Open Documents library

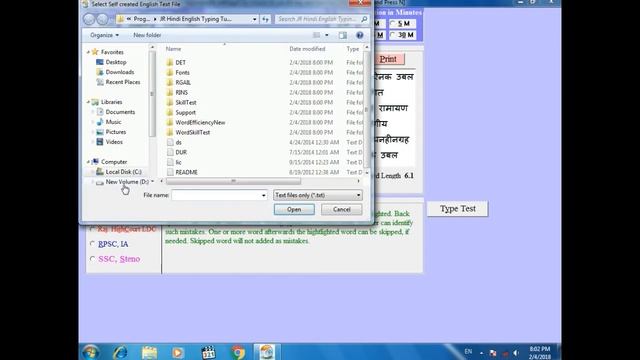coord(120,112)
